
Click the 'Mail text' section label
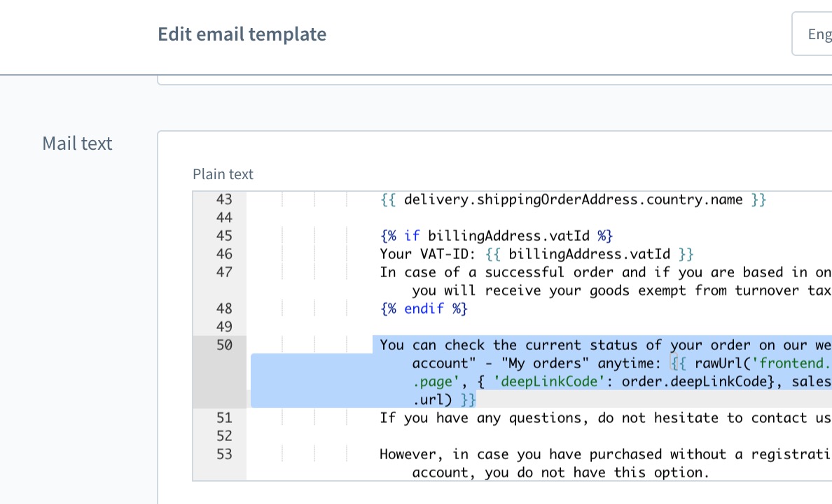(77, 143)
